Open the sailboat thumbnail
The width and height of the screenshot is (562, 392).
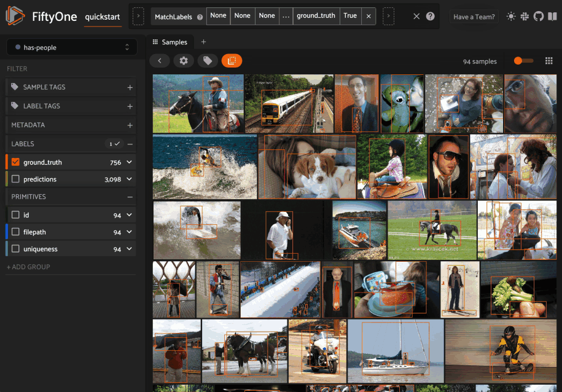tap(396, 351)
